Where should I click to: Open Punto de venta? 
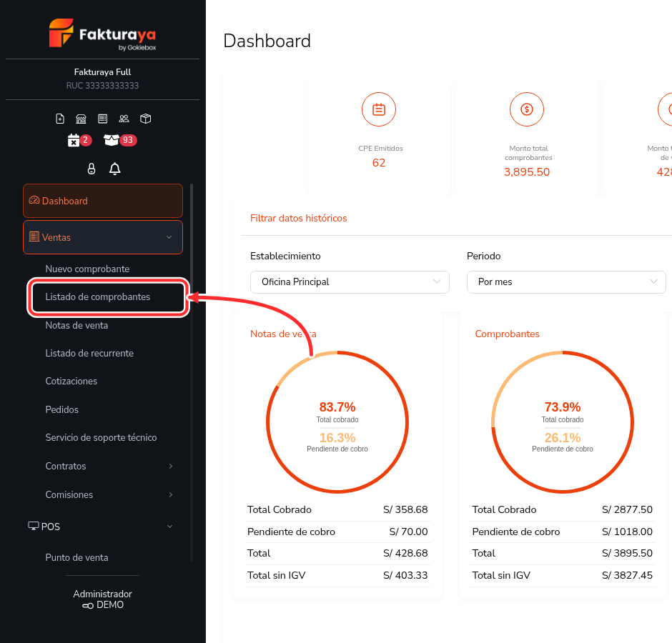[x=76, y=558]
